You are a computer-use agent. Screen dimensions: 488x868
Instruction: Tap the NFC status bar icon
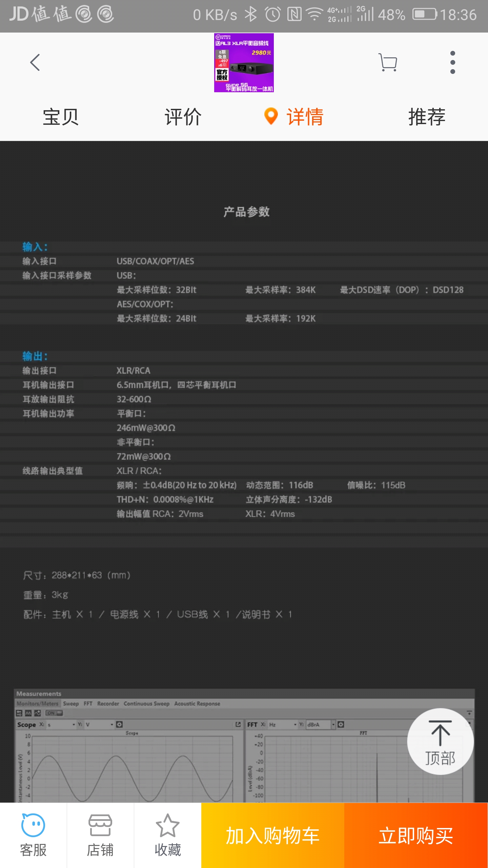click(294, 15)
